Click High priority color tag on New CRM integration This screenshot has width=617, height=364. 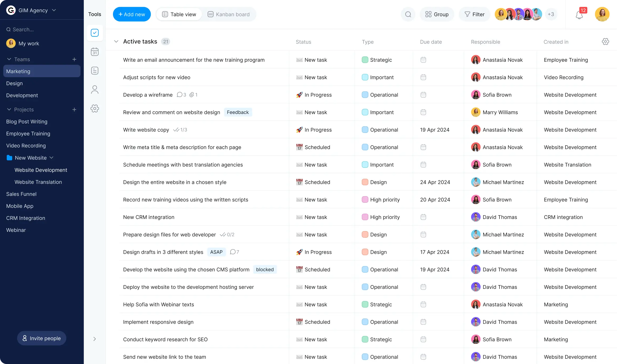365,217
